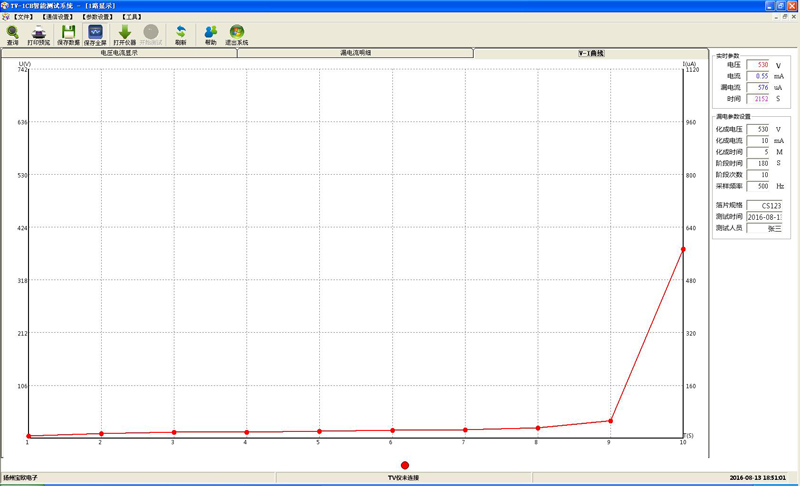Click the 阶段时间 input field
The width and height of the screenshot is (800, 486).
click(x=758, y=163)
